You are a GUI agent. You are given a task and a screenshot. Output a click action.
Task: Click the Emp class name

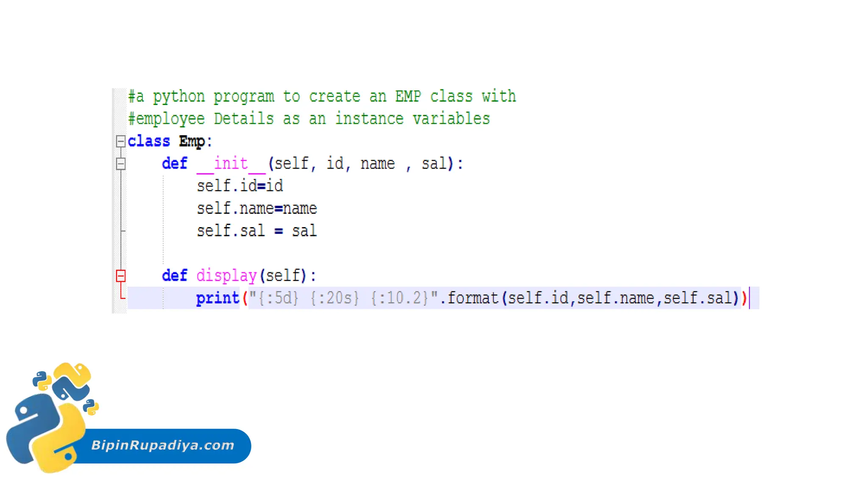click(x=192, y=141)
